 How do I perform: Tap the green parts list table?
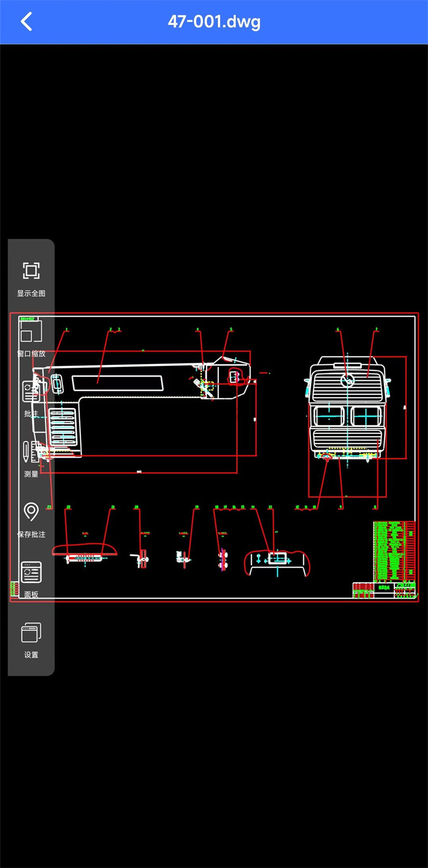394,551
